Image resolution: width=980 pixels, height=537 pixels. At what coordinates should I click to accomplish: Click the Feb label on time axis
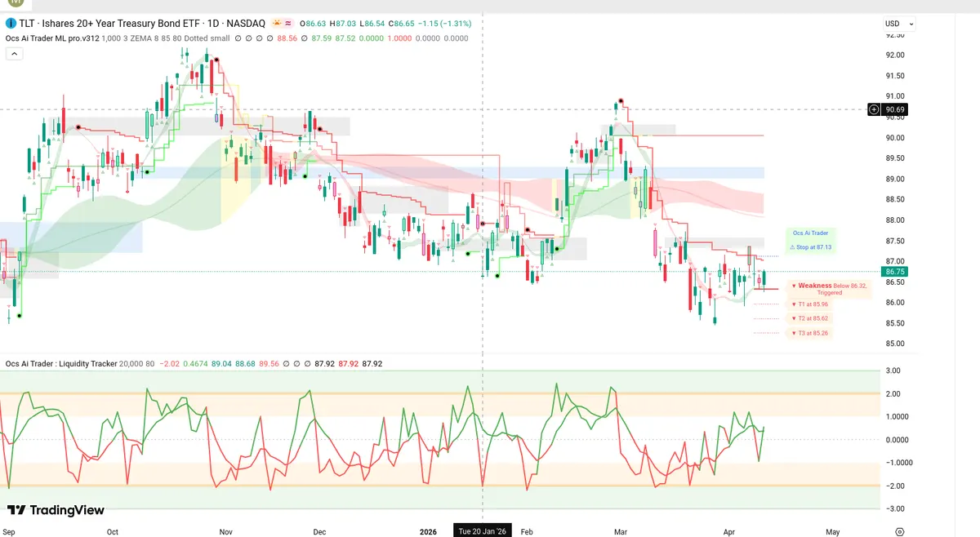(527, 531)
